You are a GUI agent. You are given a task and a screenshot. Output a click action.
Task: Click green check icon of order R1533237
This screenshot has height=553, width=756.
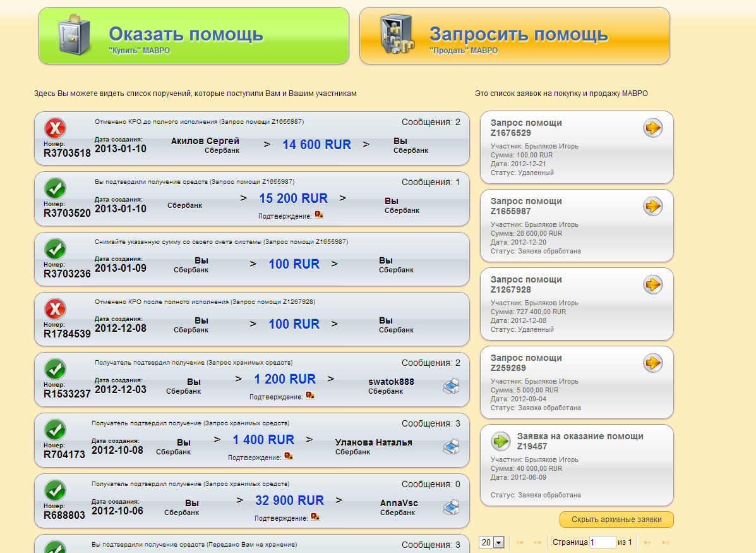(56, 369)
